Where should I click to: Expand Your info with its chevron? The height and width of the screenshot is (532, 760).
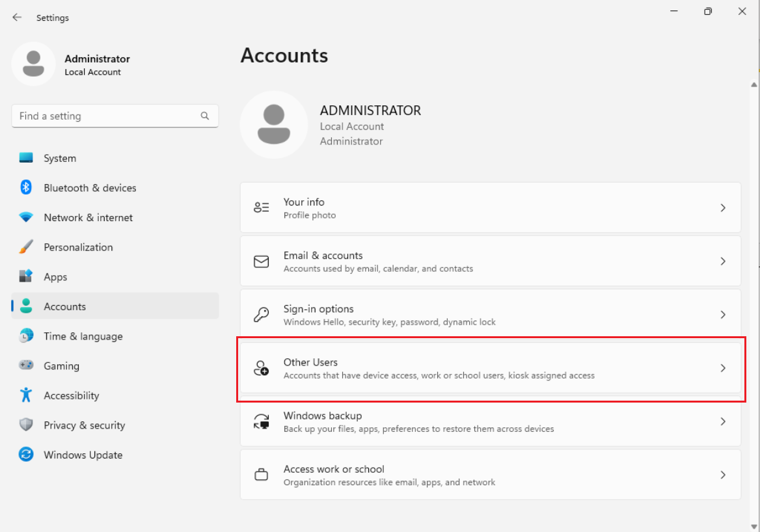[x=723, y=208]
